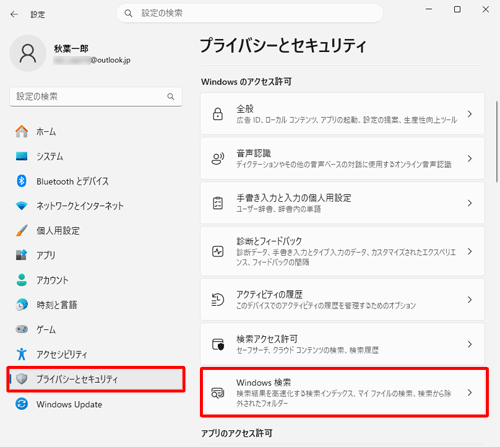The height and width of the screenshot is (447, 500).
Task: Click the history icon beside アクティビティの履歴
Action: click(x=218, y=300)
